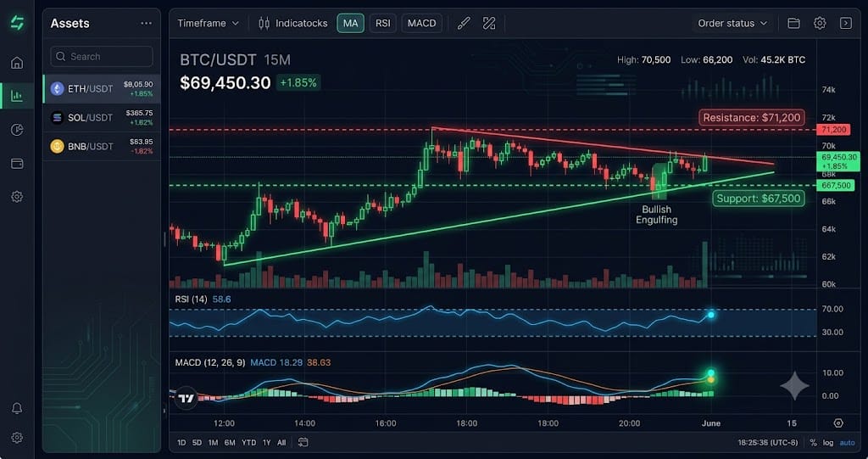868x459 pixels.
Task: Click the search field in Assets
Action: (x=102, y=57)
